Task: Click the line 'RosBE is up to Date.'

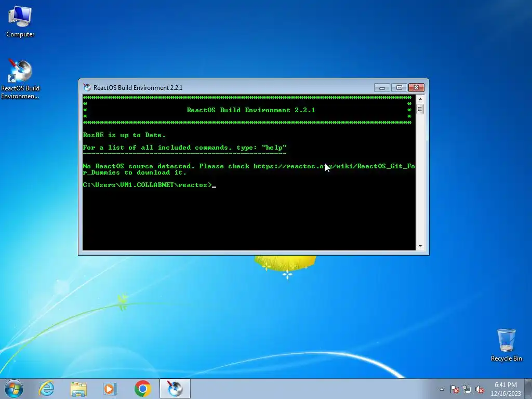Action: coord(124,135)
